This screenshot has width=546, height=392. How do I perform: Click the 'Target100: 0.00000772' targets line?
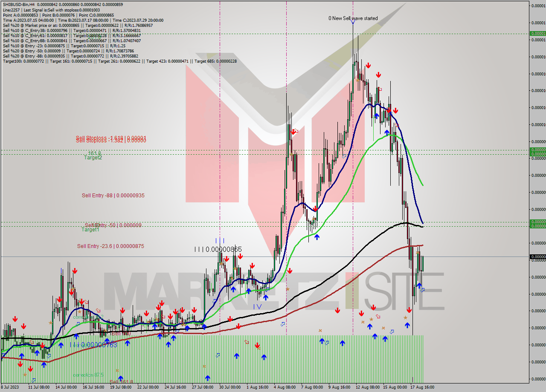coord(120,61)
